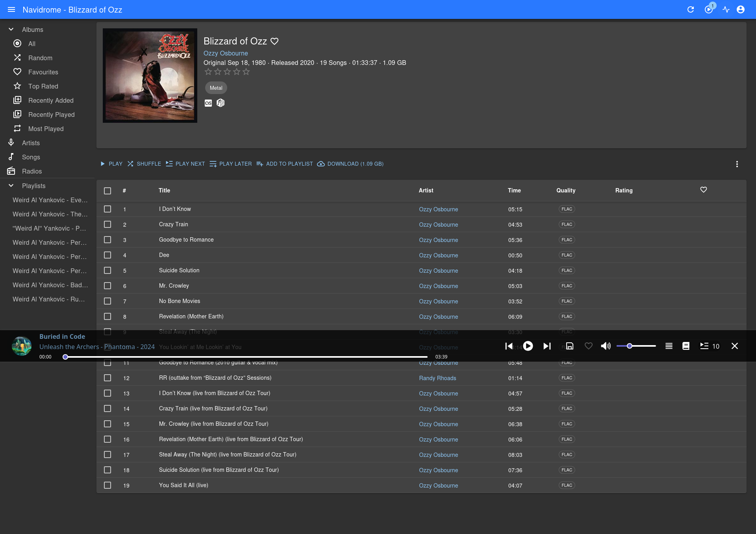The image size is (756, 534).
Task: Open the user account menu icon
Action: [741, 9]
